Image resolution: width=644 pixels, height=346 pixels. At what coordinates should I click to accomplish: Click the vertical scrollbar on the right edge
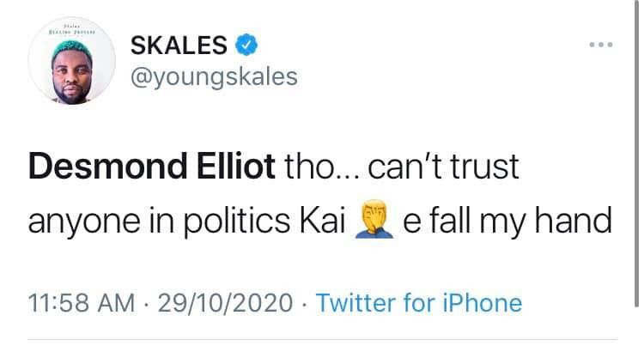[636, 154]
